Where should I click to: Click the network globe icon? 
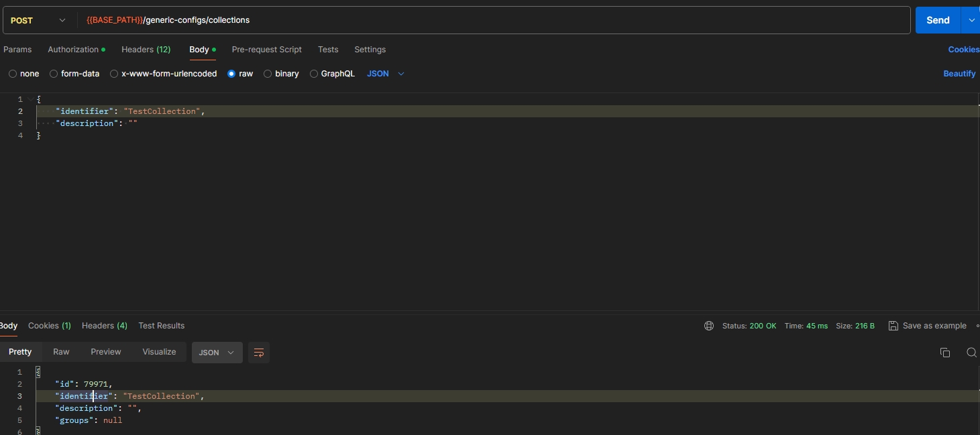[x=709, y=326]
